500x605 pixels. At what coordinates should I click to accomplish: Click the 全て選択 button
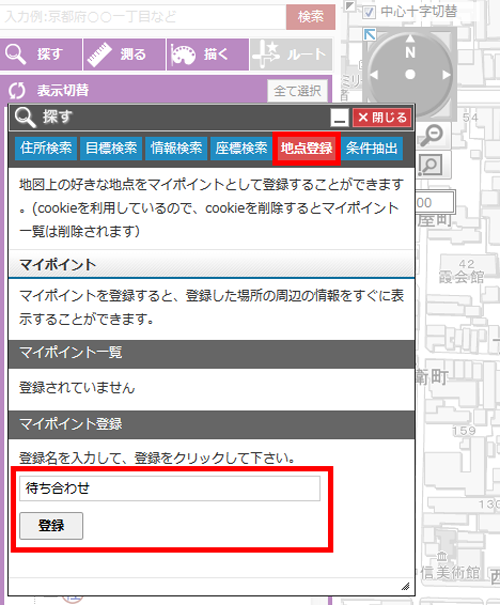pos(297,91)
